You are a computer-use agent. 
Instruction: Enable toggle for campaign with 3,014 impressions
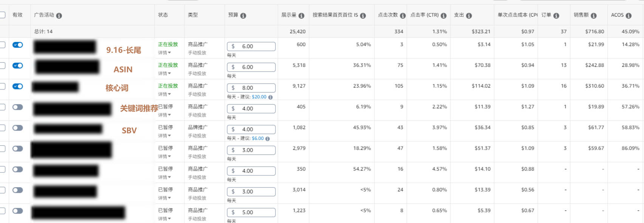tap(18, 190)
